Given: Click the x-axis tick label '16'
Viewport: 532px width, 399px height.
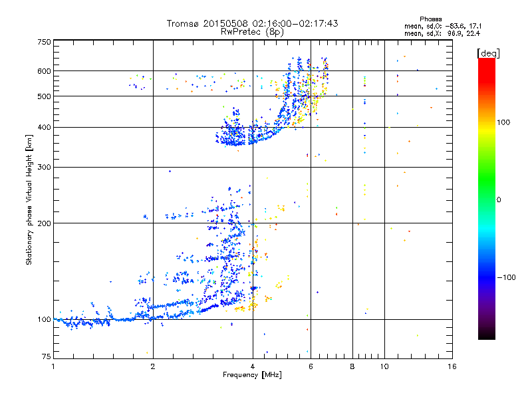Looking at the screenshot, I should (452, 366).
